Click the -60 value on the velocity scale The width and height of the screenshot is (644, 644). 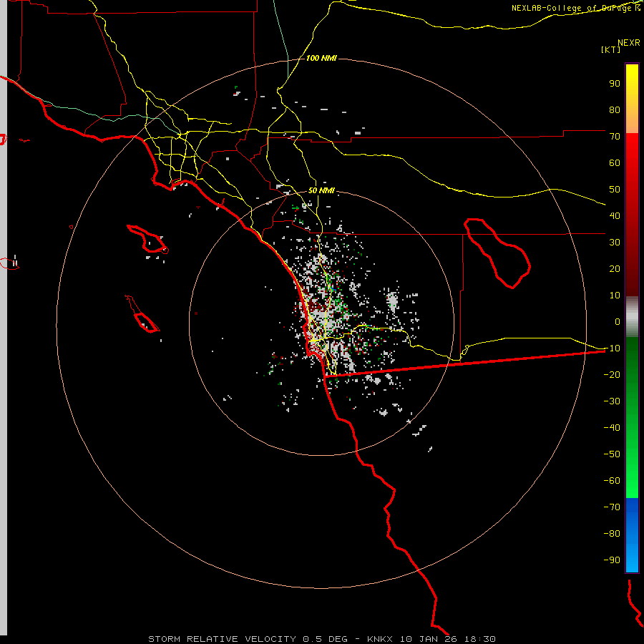pos(612,481)
